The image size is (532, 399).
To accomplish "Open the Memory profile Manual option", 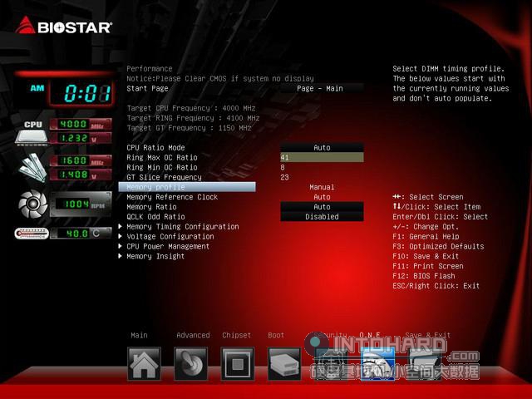I will tap(322, 187).
